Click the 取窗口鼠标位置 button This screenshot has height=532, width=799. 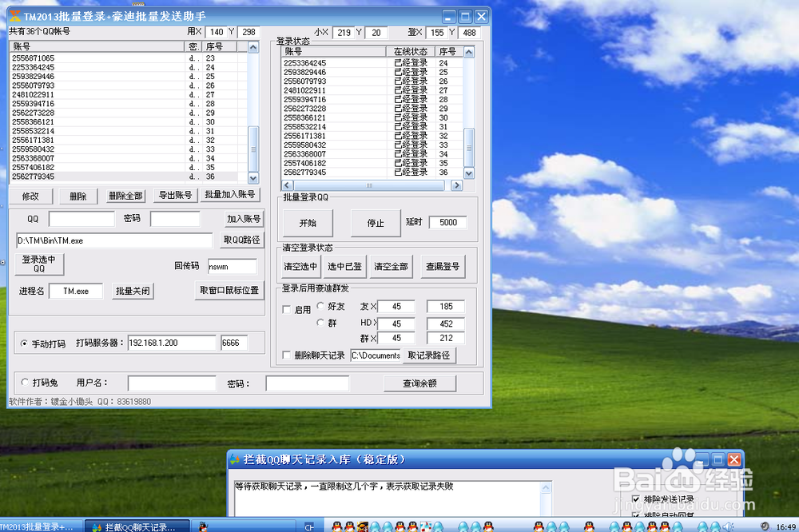pyautogui.click(x=229, y=291)
